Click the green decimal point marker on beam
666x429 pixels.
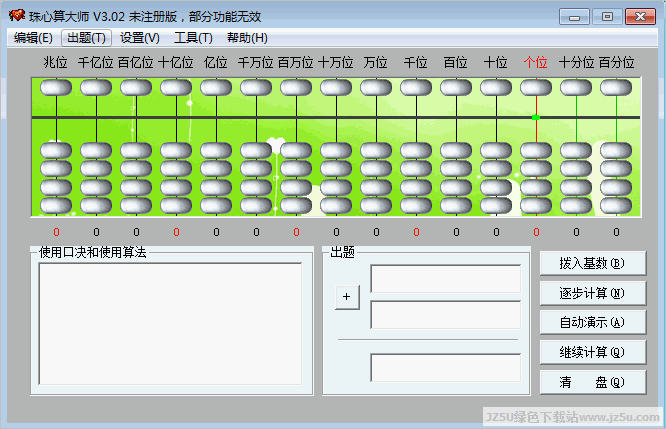click(536, 117)
